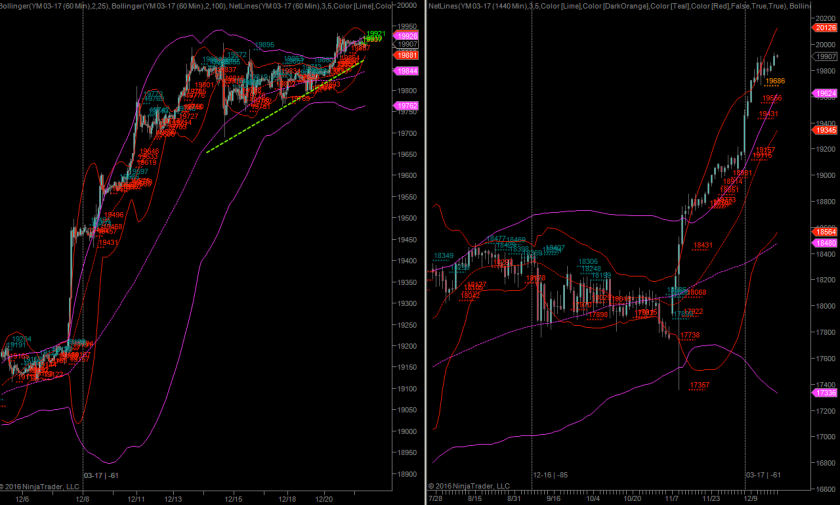Select the magenta 18480 price marker
Viewport: 840px width, 505px height.
pyautogui.click(x=825, y=243)
